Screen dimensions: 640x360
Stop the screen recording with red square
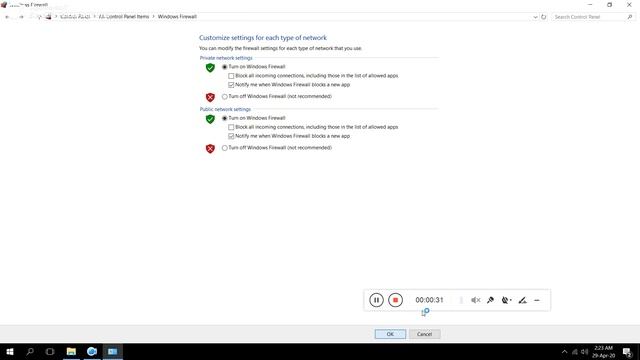395,300
